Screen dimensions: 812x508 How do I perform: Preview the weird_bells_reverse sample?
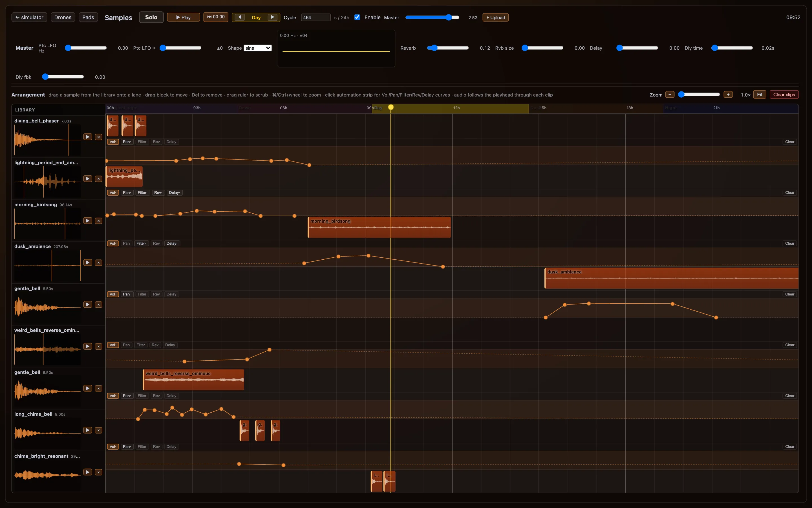pyautogui.click(x=88, y=346)
